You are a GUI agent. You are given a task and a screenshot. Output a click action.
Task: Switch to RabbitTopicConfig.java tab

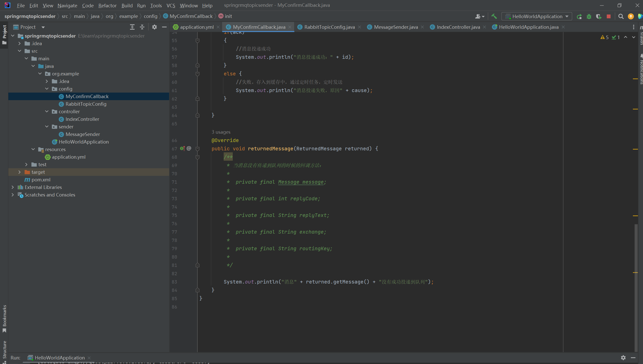(329, 27)
